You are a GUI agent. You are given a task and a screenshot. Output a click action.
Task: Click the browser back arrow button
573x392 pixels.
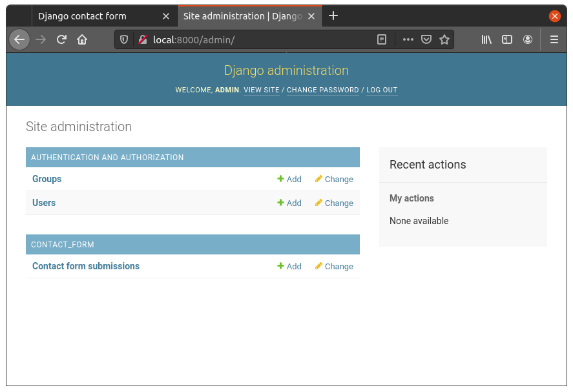point(19,39)
